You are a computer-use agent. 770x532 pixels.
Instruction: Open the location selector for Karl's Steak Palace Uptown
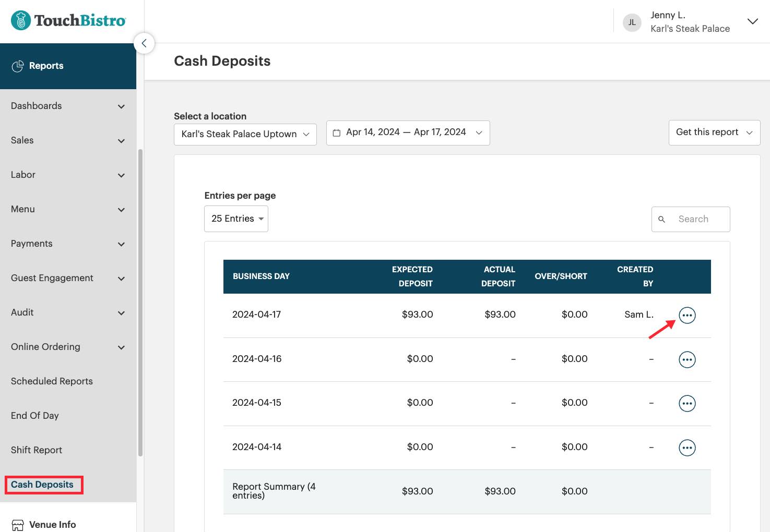pos(245,134)
